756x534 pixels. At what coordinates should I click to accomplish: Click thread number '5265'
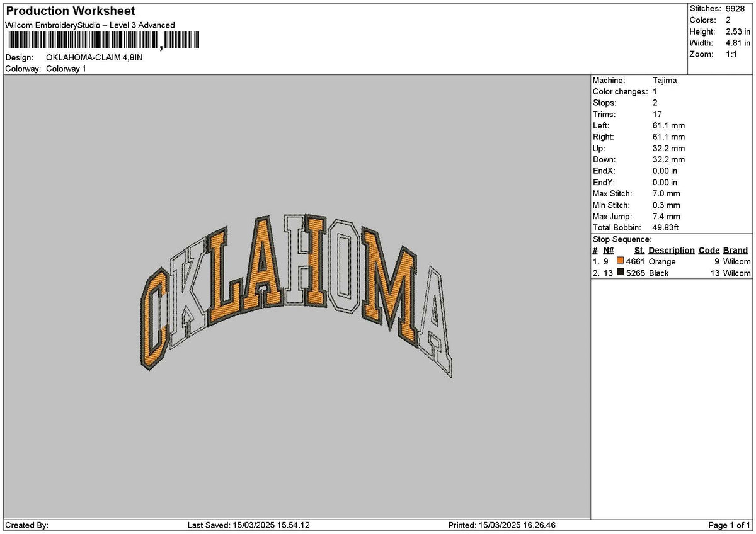(636, 273)
